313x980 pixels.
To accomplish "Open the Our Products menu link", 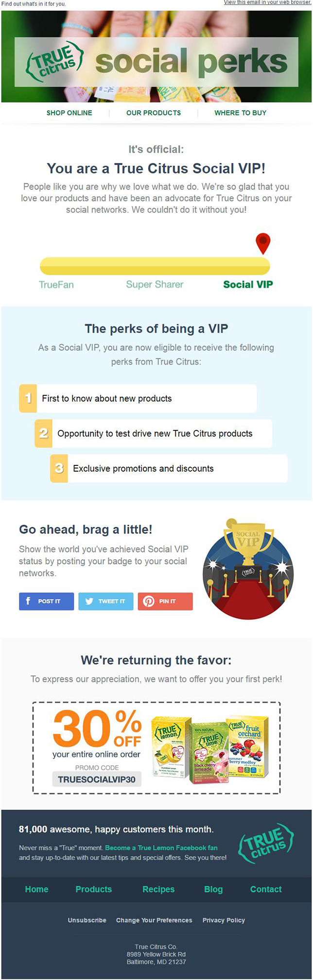I will tap(154, 113).
